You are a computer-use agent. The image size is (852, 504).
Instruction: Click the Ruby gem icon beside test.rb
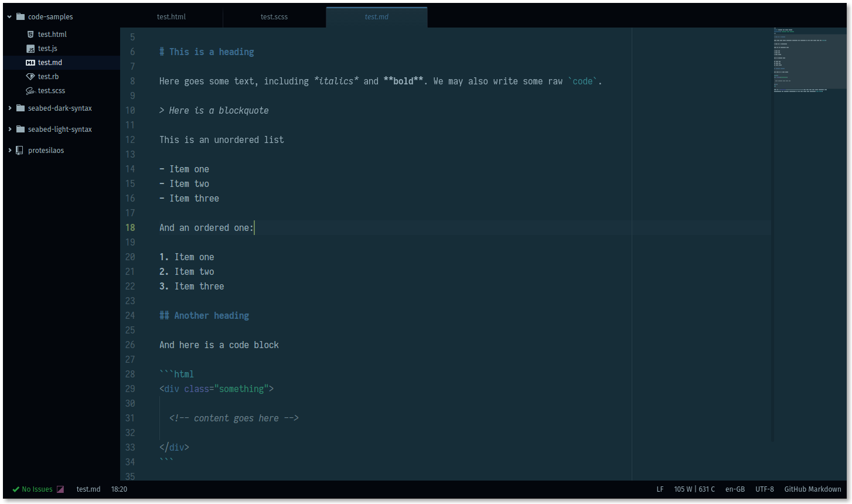(30, 77)
